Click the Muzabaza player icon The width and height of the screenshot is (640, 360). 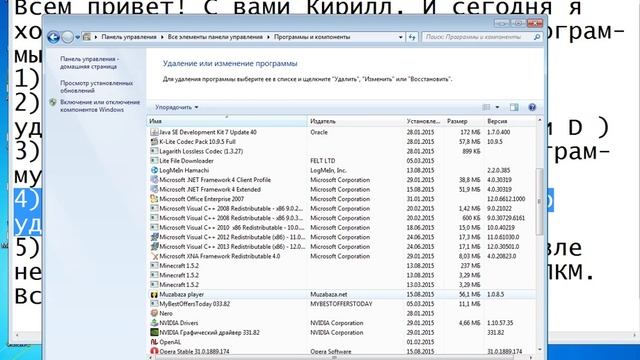coord(154,294)
